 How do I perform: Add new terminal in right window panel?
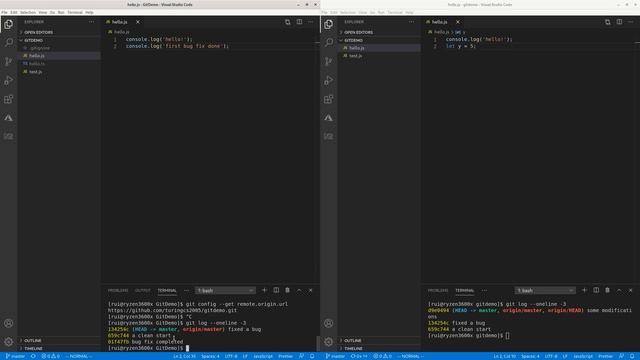[x=584, y=290]
